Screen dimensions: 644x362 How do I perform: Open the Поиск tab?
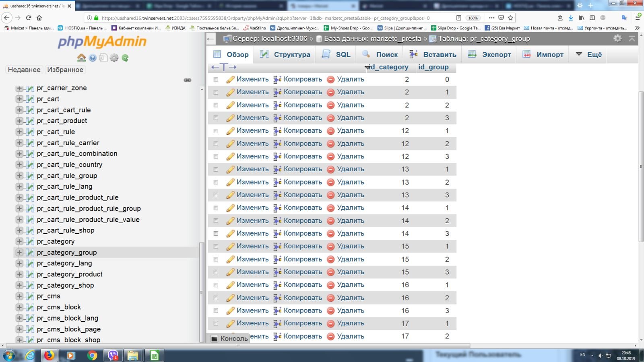pyautogui.click(x=380, y=55)
